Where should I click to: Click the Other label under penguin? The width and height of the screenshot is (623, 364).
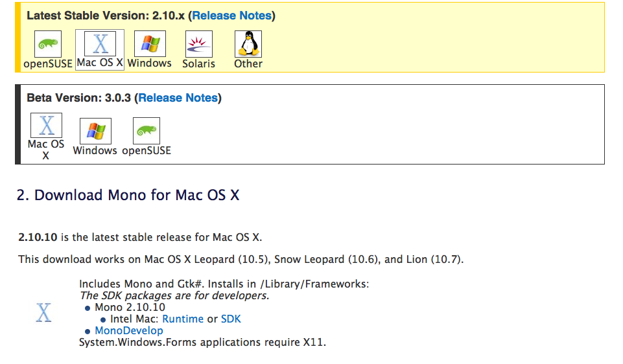[248, 63]
